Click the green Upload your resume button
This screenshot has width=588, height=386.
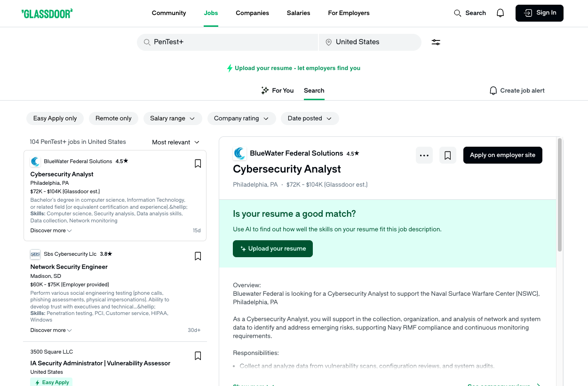tap(272, 248)
